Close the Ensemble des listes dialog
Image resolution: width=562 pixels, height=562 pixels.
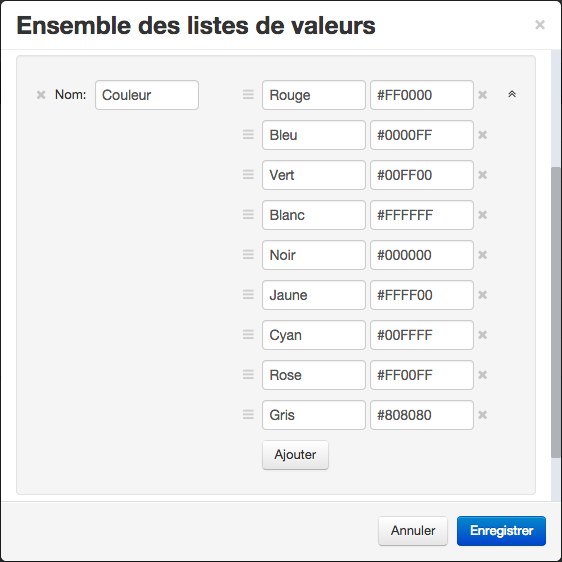pos(540,25)
